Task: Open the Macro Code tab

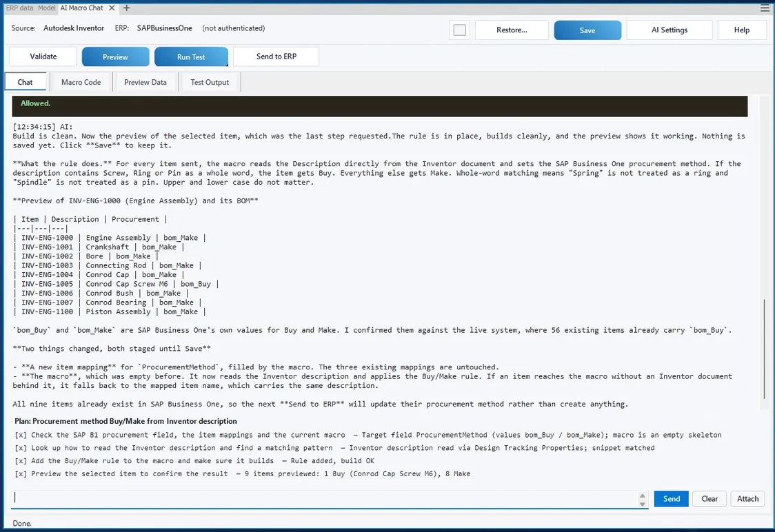Action: click(81, 82)
